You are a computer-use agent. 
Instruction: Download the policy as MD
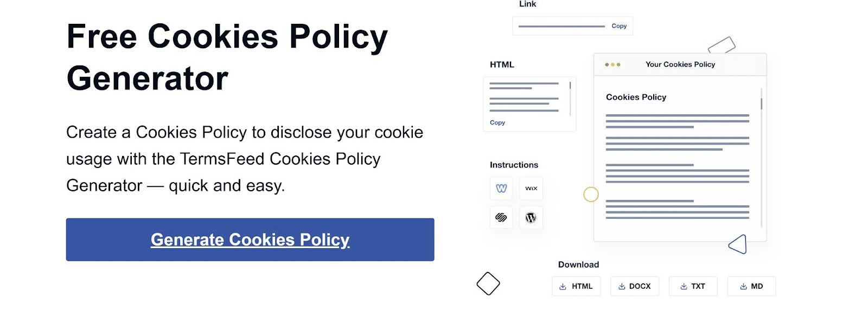(x=751, y=286)
